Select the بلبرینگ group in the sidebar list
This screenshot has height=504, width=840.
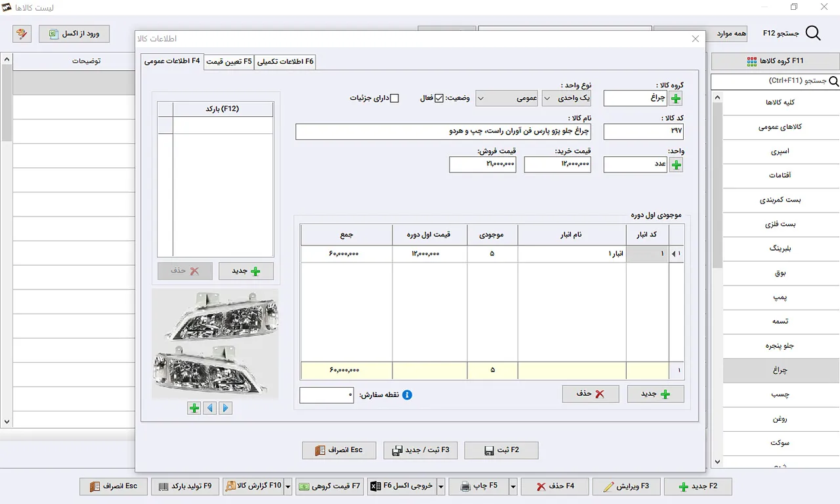[x=781, y=249]
